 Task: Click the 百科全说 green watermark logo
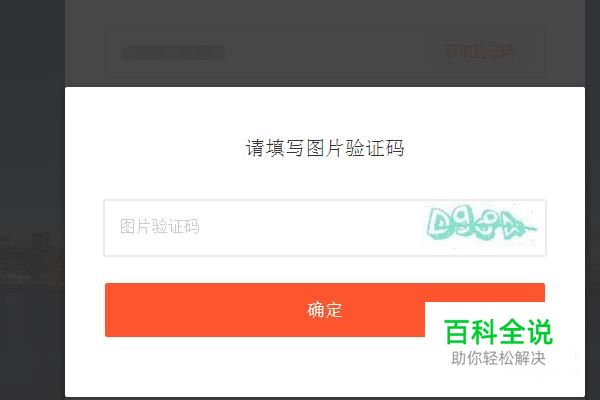point(498,332)
